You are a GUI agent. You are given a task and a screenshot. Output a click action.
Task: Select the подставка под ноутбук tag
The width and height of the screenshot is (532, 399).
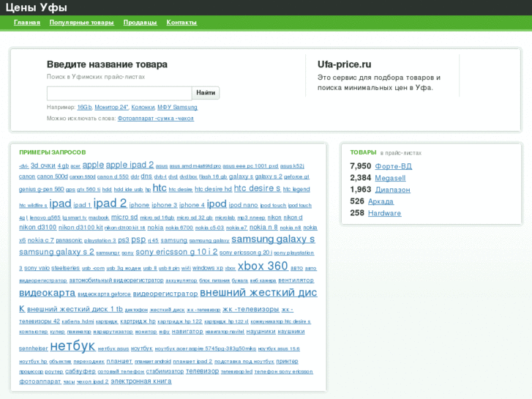(x=244, y=362)
